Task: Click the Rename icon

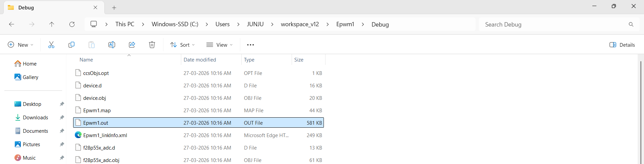Action: click(112, 45)
